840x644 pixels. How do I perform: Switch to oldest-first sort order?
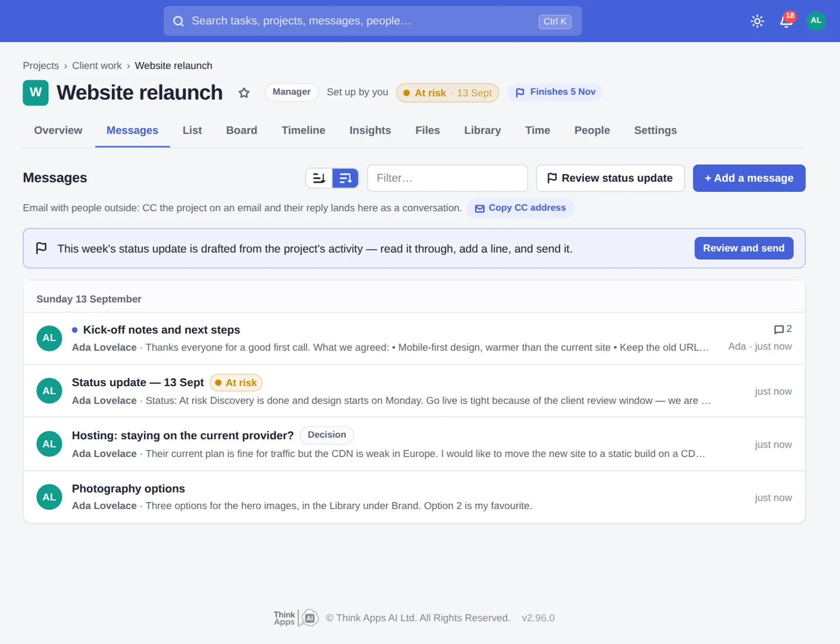[x=319, y=178]
